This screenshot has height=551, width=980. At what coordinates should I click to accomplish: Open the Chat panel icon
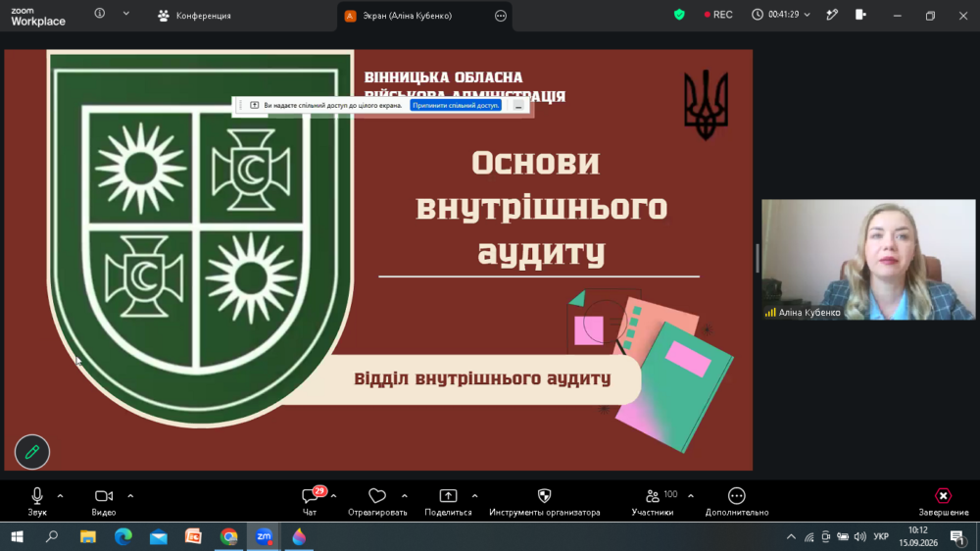click(310, 497)
